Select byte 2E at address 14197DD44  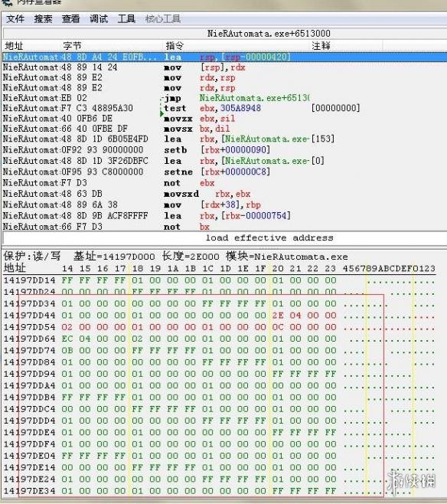[x=278, y=316]
